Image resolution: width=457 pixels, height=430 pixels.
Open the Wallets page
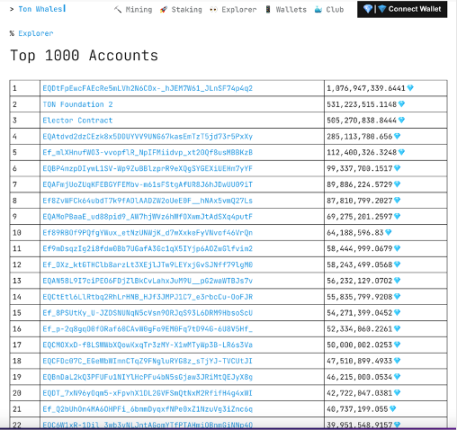click(x=291, y=10)
